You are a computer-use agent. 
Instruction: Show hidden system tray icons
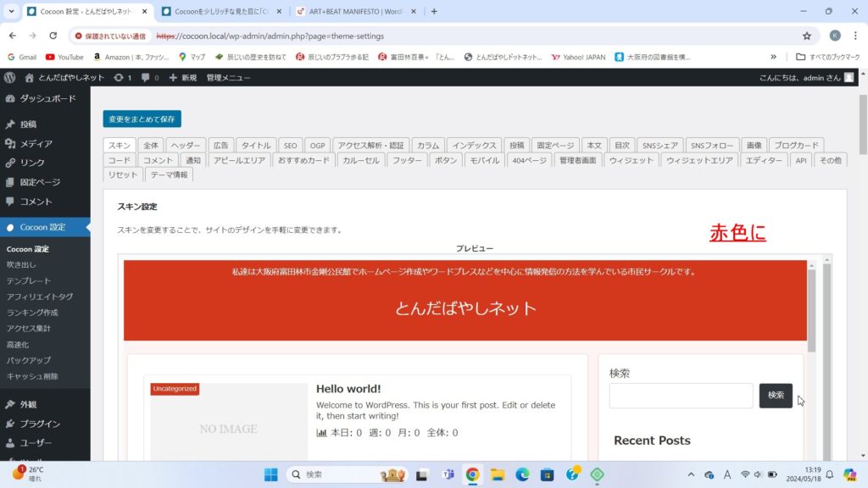pos(691,474)
